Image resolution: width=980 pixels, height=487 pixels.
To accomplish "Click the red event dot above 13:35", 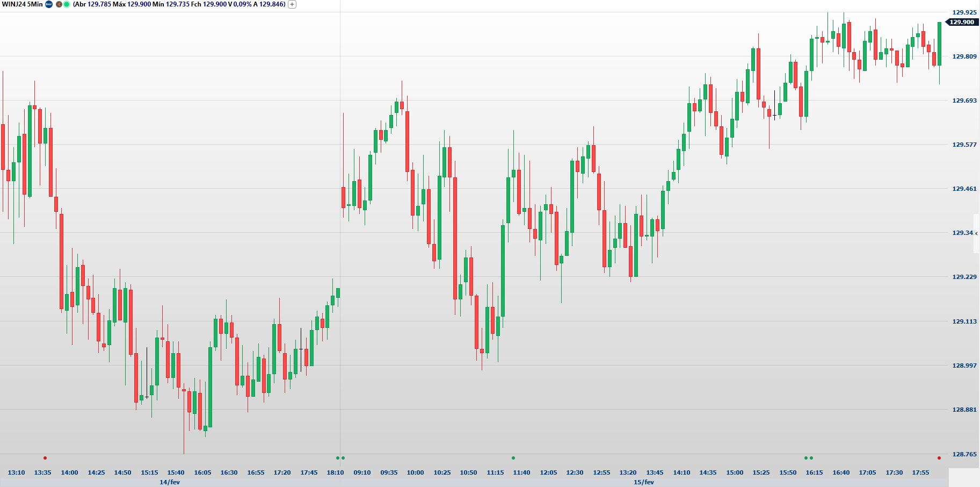I will click(x=45, y=458).
